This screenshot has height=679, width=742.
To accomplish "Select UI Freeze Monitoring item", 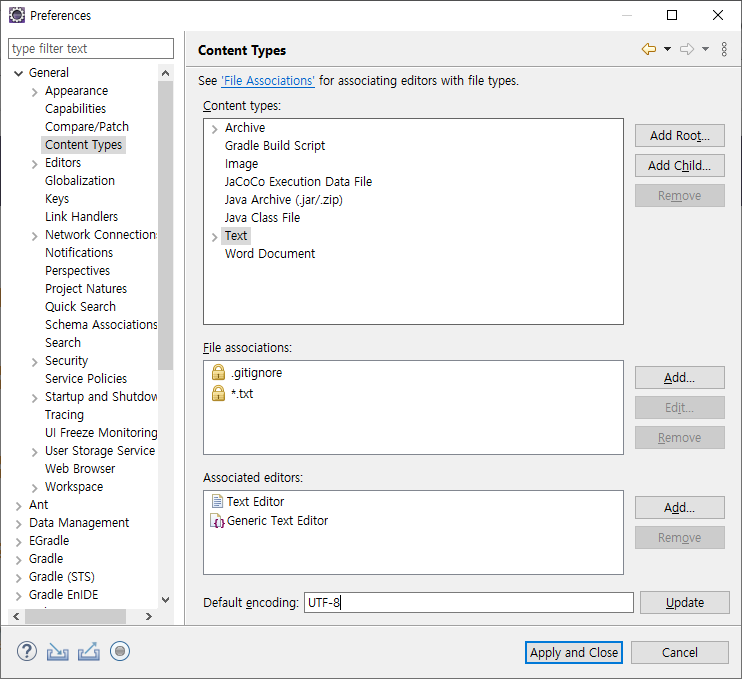I will tap(101, 432).
